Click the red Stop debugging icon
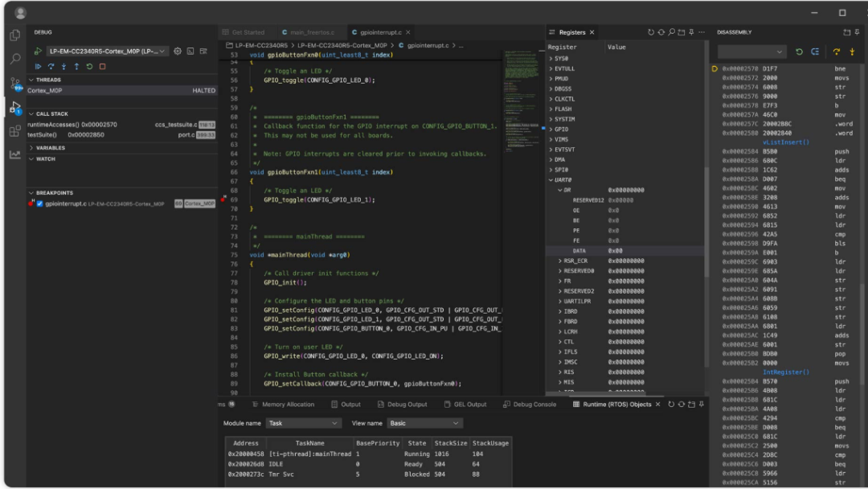Image resolution: width=868 pixels, height=489 pixels. 102,67
